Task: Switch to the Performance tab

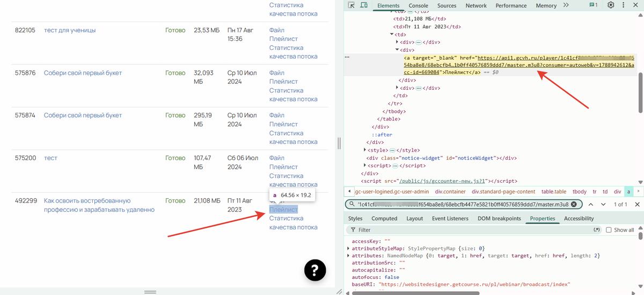Action: (511, 5)
